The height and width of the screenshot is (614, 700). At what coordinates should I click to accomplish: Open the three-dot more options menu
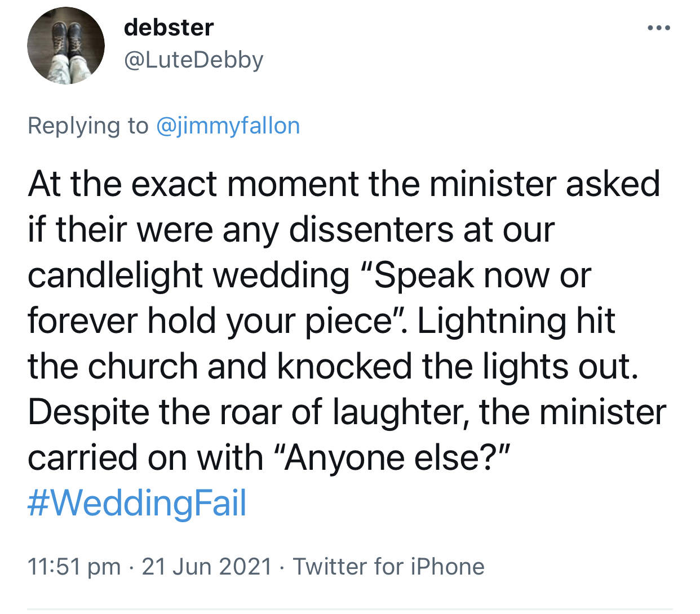(658, 28)
